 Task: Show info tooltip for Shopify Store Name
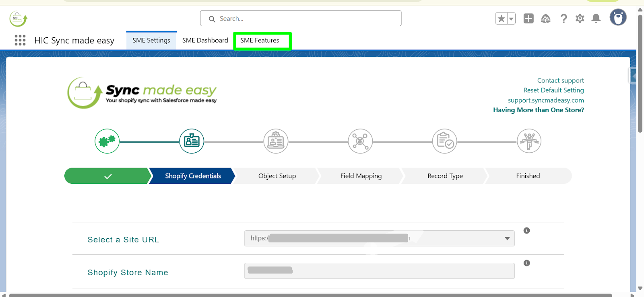(x=526, y=263)
